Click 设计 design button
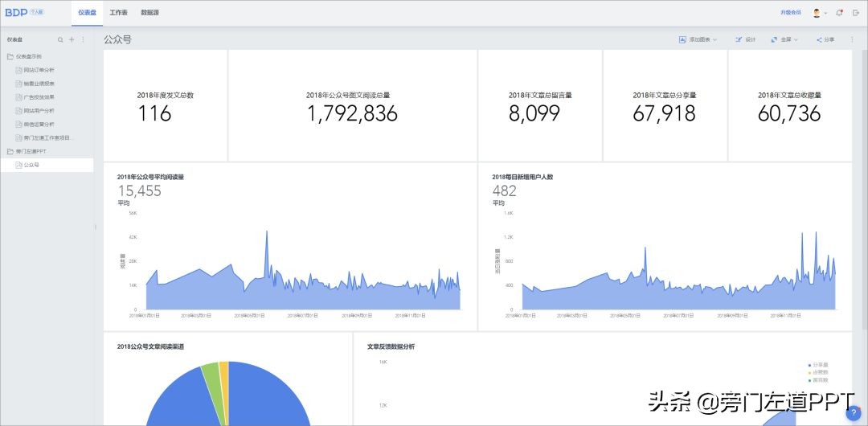 [746, 40]
